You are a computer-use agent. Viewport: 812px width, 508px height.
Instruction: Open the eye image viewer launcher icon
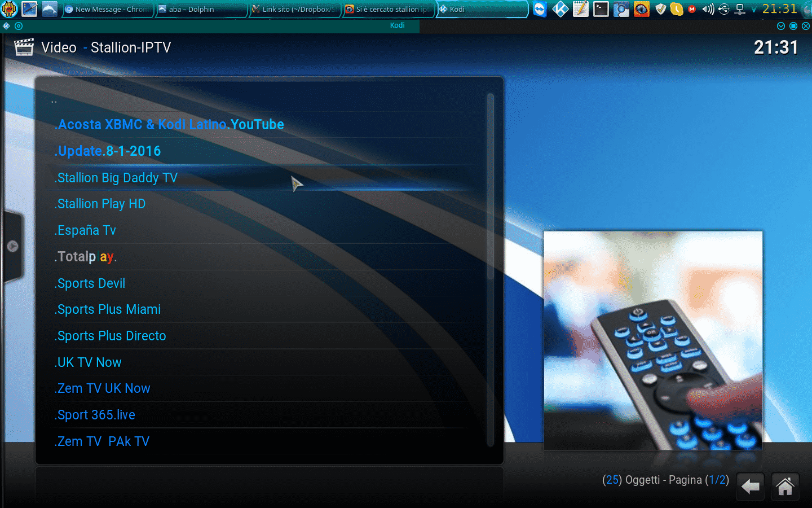(x=642, y=9)
